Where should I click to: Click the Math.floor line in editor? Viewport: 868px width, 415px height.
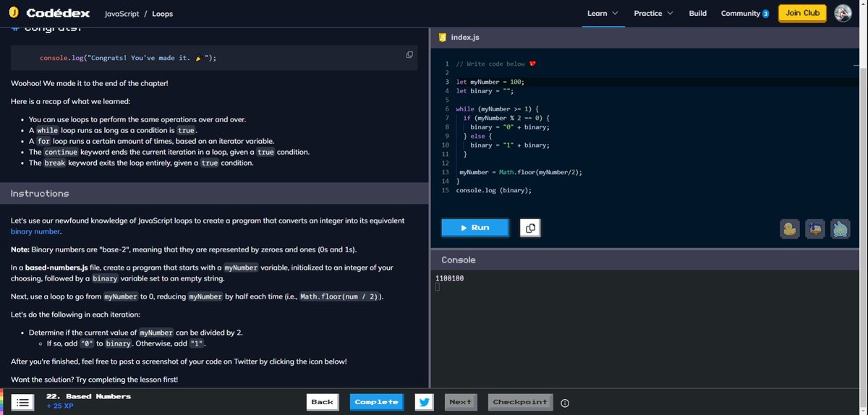(521, 173)
